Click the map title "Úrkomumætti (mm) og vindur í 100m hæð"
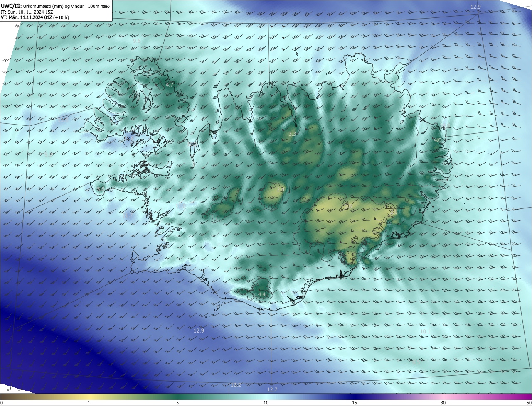This screenshot has height=406, width=532. pyautogui.click(x=66, y=6)
